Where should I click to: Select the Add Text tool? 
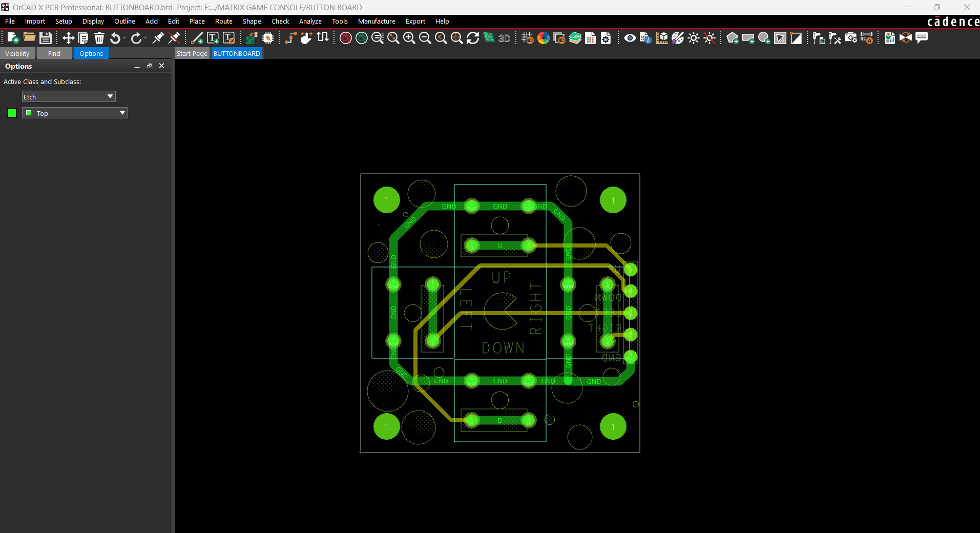click(212, 37)
